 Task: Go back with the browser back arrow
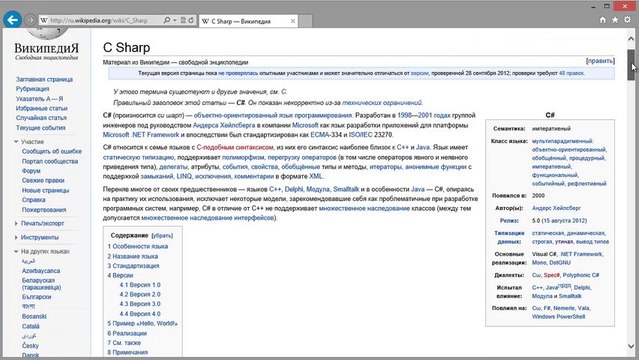13,20
